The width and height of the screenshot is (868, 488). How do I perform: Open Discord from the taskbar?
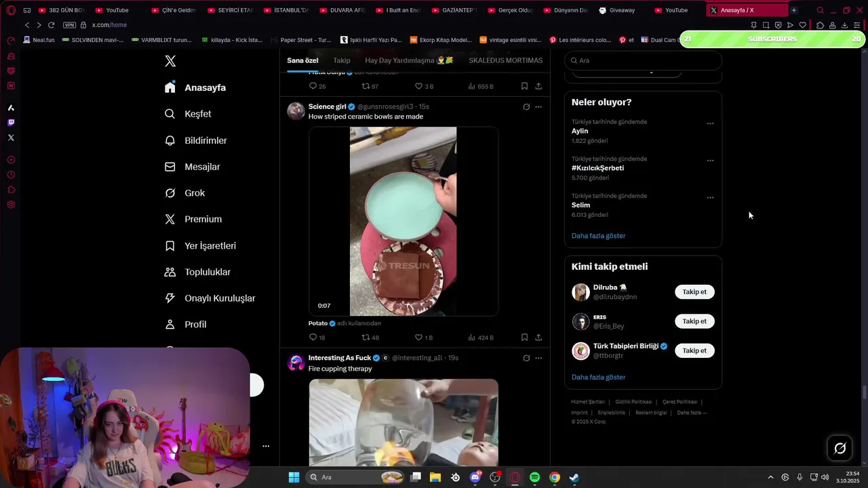point(475,477)
